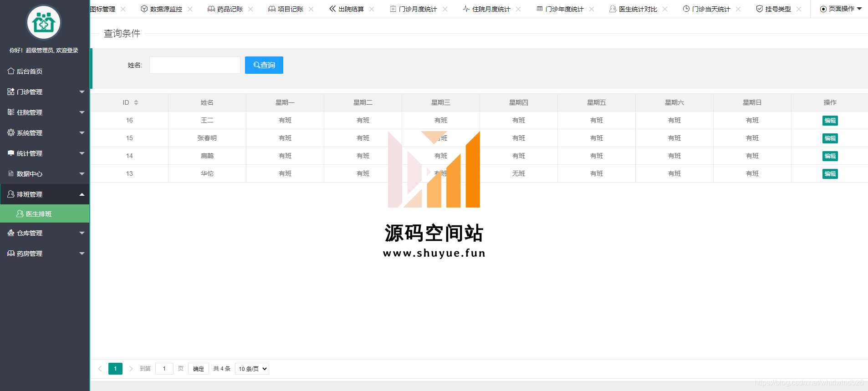Image resolution: width=868 pixels, height=391 pixels.
Task: Click the hospital logo avatar
Action: [44, 22]
